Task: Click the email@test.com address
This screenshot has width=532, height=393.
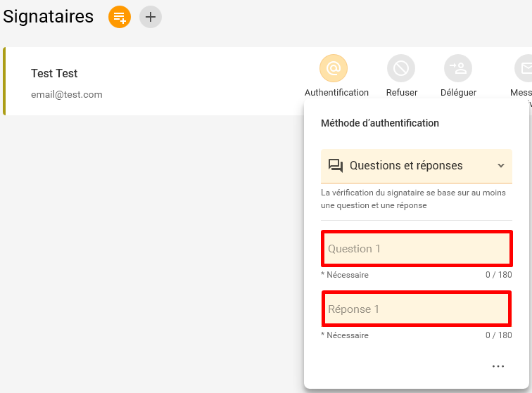Action: pos(66,95)
